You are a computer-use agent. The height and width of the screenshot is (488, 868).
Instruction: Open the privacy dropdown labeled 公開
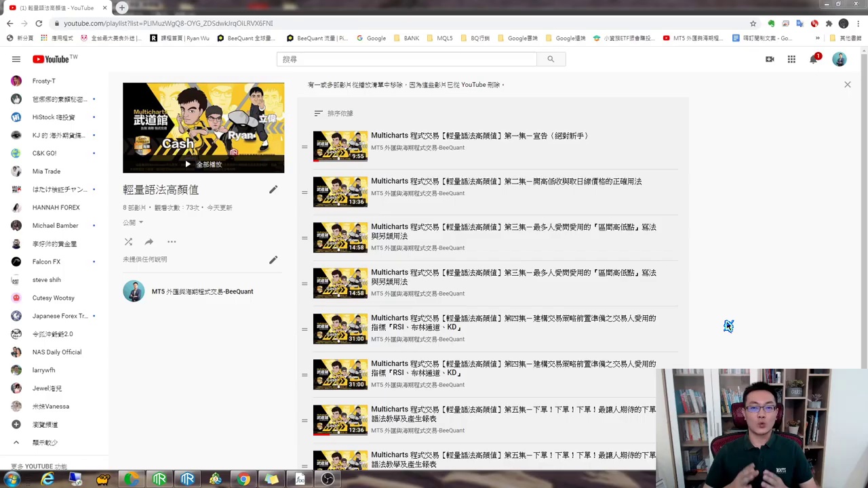pyautogui.click(x=133, y=222)
